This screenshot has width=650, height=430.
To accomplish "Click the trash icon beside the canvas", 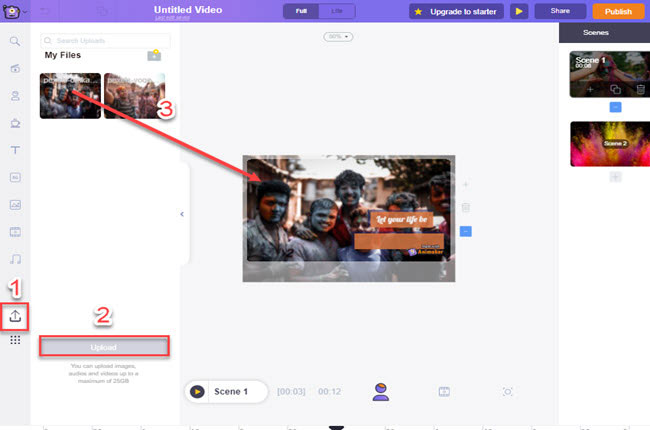I will [x=466, y=207].
